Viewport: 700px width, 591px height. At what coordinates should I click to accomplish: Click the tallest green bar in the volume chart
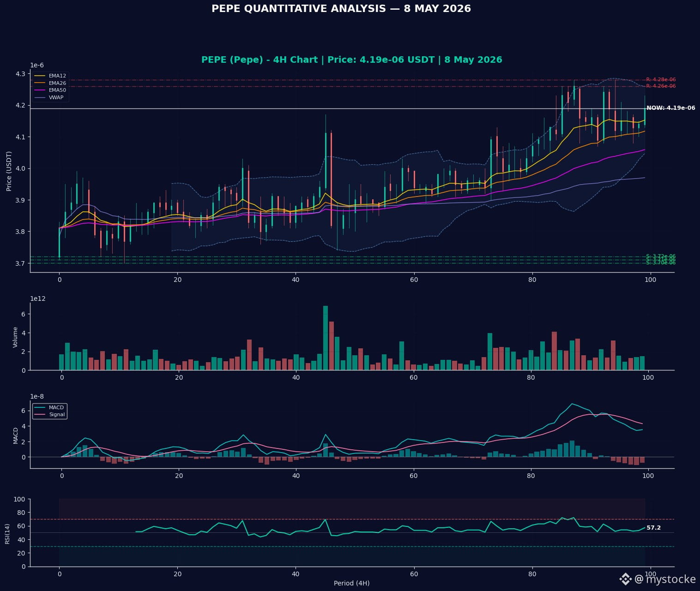tap(326, 338)
